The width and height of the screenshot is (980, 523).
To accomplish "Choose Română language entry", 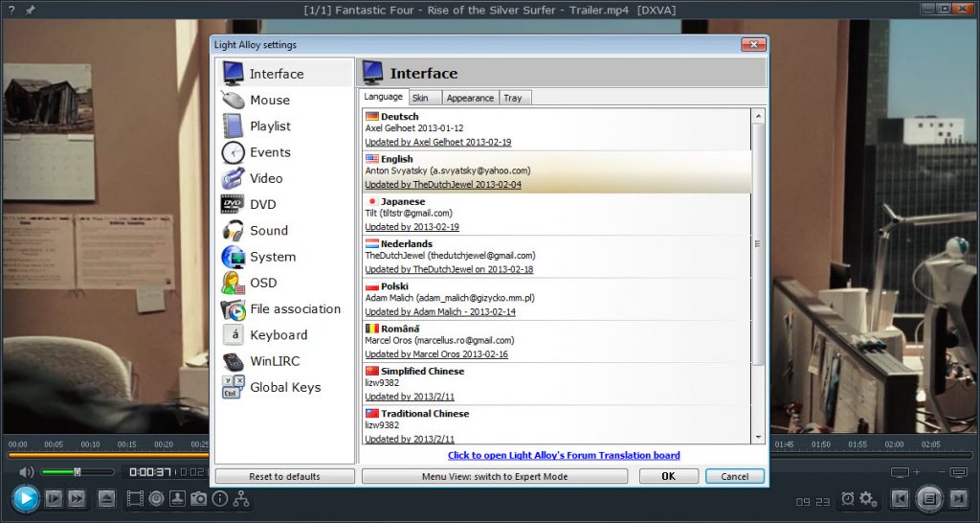I will coord(557,341).
